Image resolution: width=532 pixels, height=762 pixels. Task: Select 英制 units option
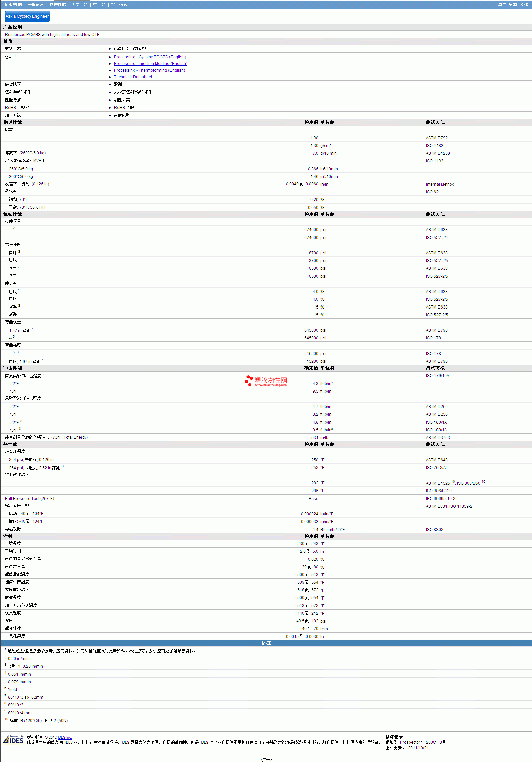point(512,5)
